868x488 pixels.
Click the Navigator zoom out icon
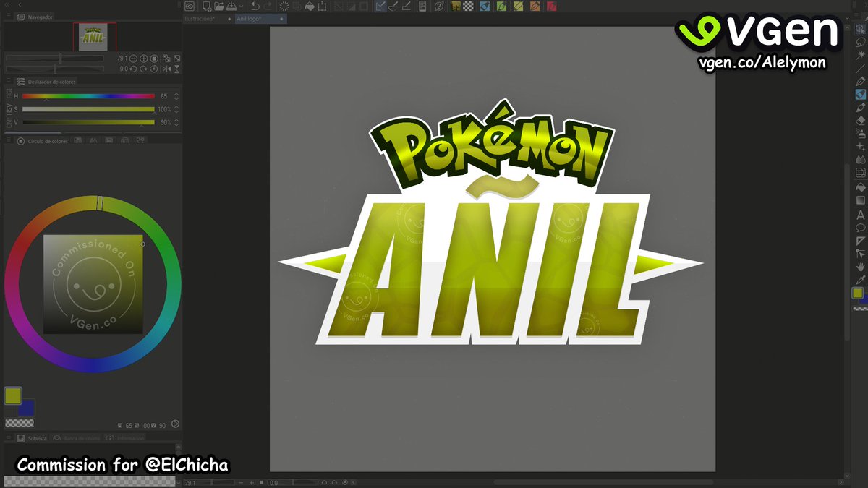(x=133, y=59)
